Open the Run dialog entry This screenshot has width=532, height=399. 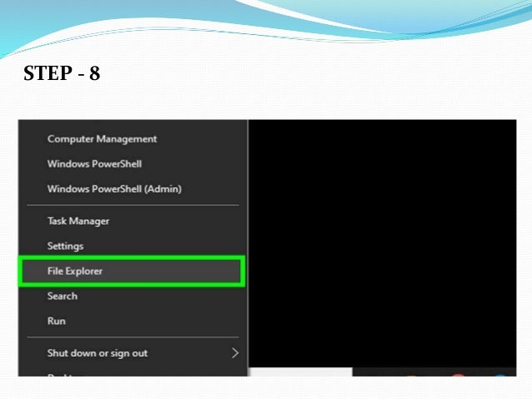coord(133,321)
